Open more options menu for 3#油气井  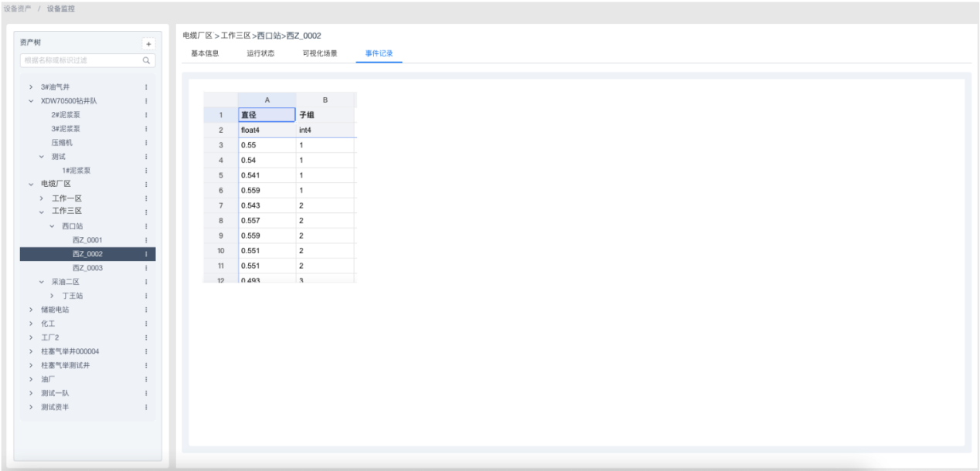coord(146,87)
